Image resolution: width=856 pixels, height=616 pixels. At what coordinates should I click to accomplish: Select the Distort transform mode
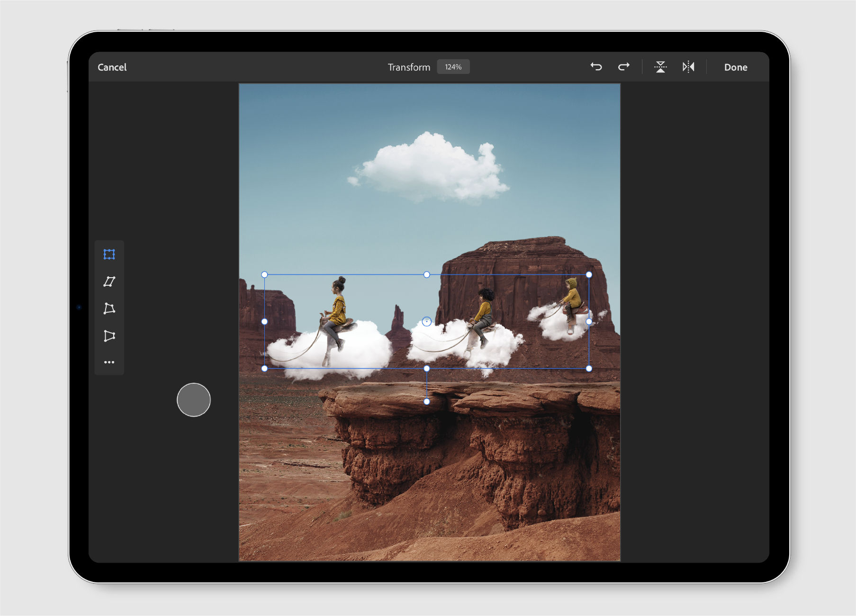coord(109,308)
